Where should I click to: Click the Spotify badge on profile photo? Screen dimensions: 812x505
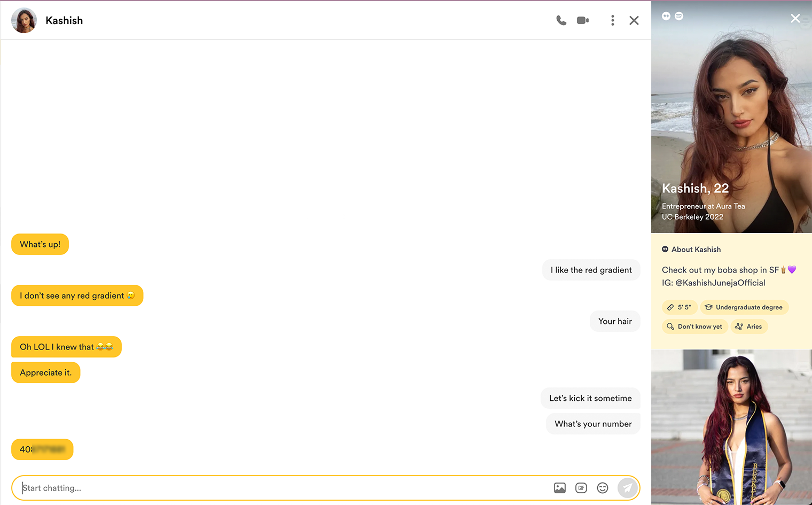[x=679, y=16]
